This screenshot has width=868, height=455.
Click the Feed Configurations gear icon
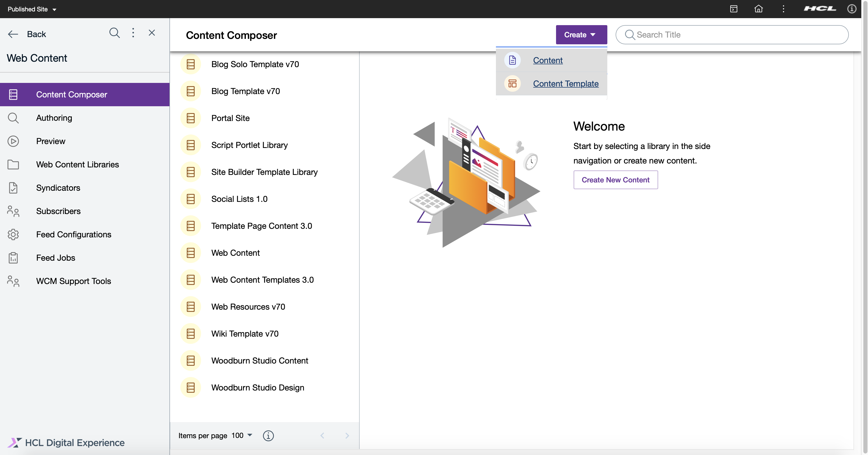coord(13,234)
